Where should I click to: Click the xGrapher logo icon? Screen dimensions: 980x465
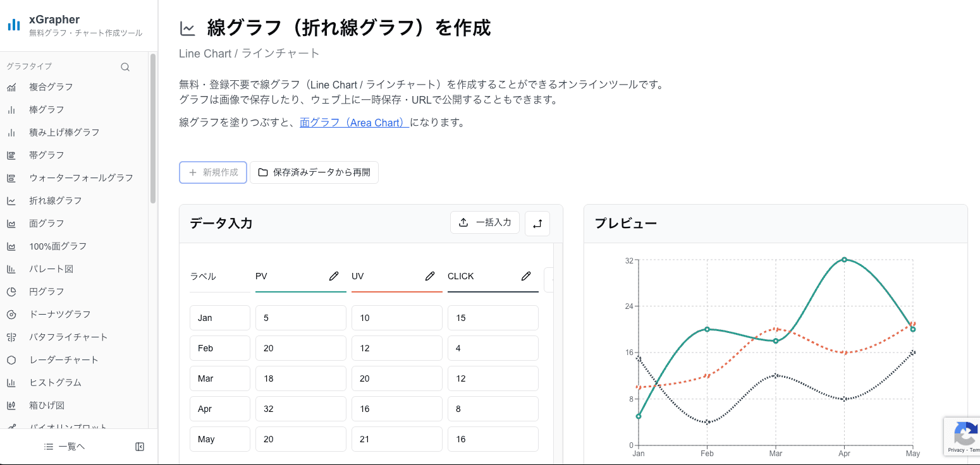[x=13, y=24]
